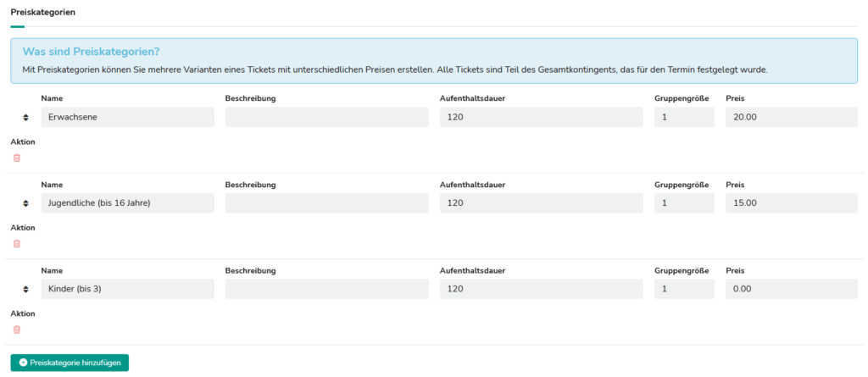Change the 15.00 price field
Image resolution: width=868 pixels, height=377 pixels.
click(791, 203)
